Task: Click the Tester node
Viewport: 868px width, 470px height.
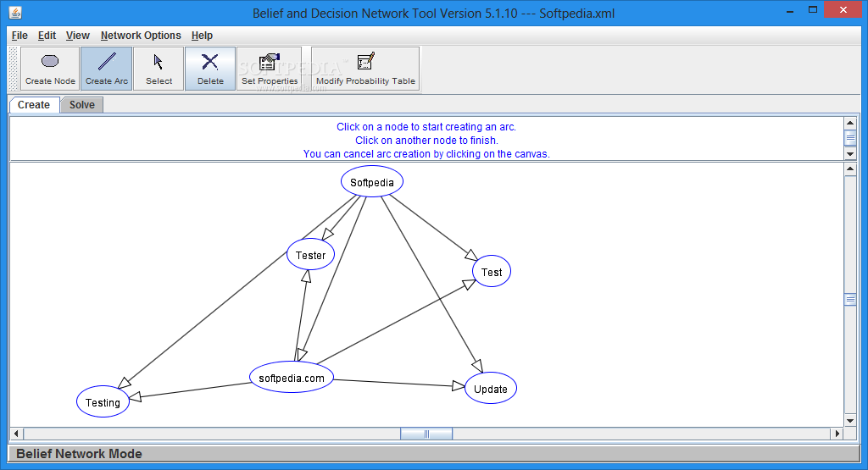Action: coord(310,254)
